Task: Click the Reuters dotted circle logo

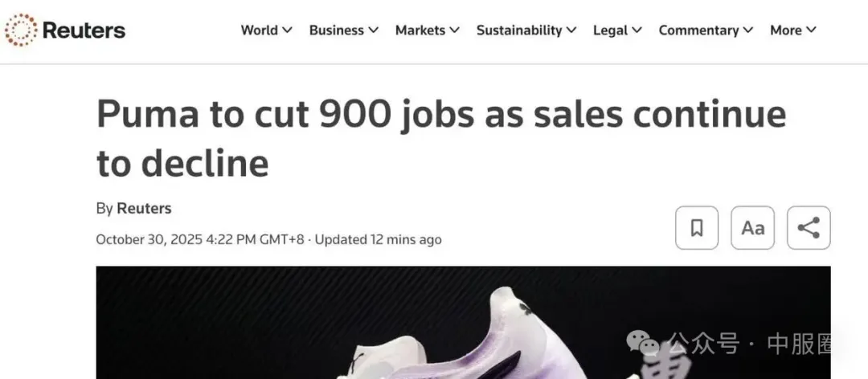Action: tap(21, 30)
